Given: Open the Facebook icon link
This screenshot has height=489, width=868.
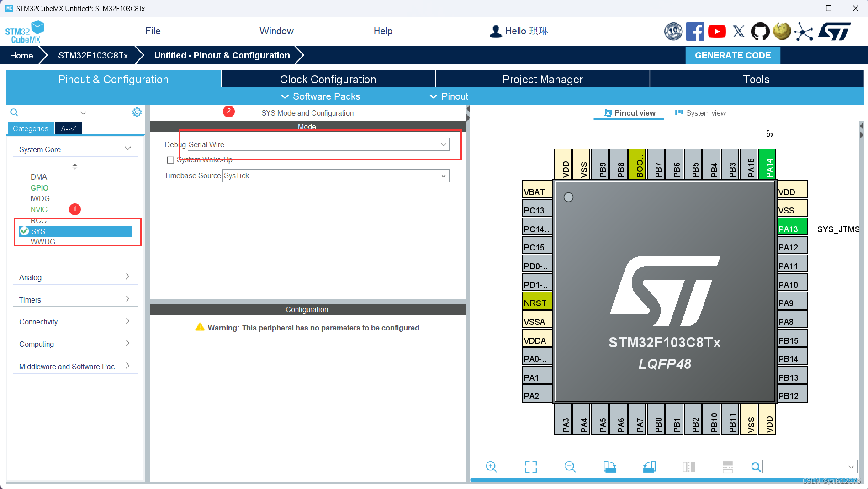Looking at the screenshot, I should pos(695,32).
